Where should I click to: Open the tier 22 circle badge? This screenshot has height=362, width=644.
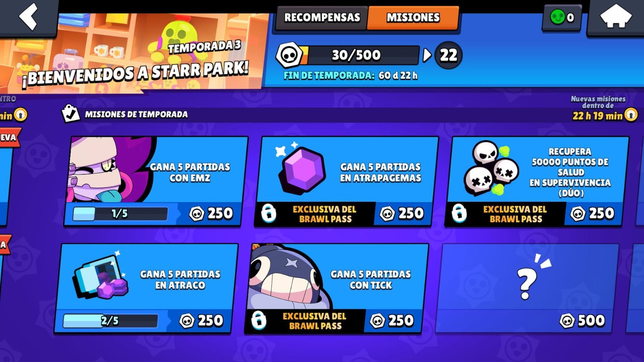point(448,55)
